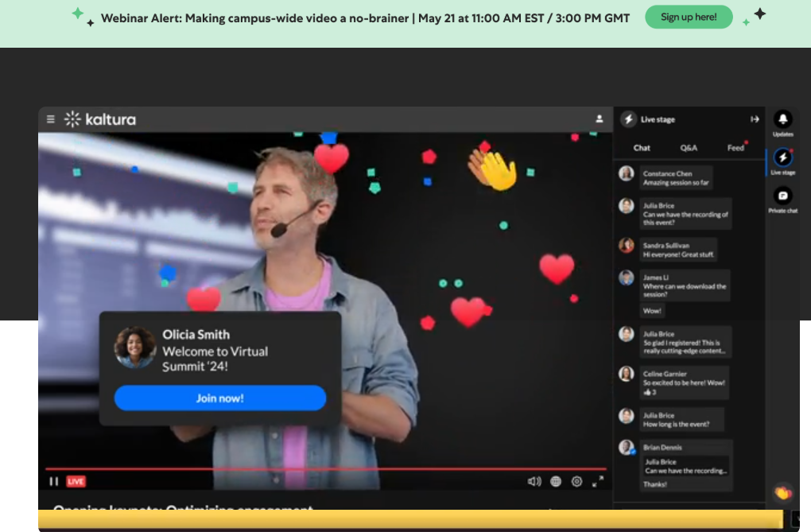Select the Chat tab
Screen dimensions: 811x532
(642, 148)
